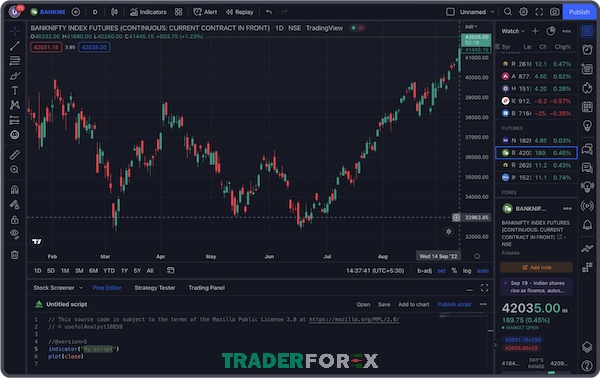The width and height of the screenshot is (600, 378).
Task: Open the patterns tool group
Action: [x=15, y=105]
